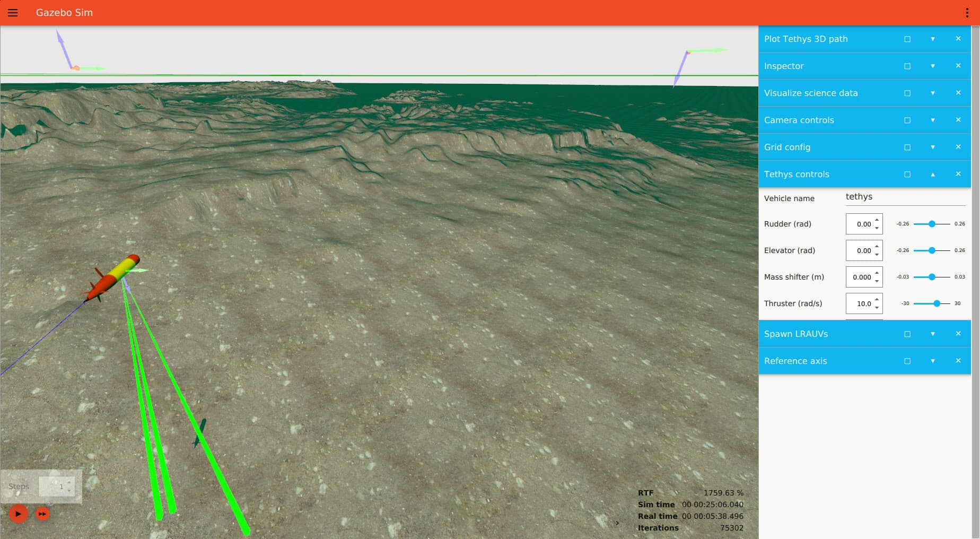Expand the Grid config panel

click(x=933, y=147)
